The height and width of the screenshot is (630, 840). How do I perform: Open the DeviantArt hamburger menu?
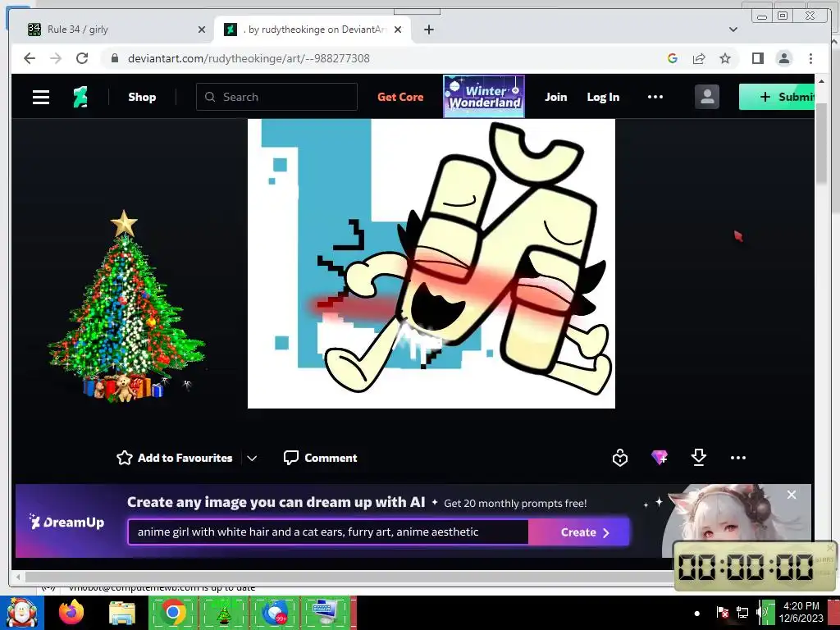click(41, 97)
